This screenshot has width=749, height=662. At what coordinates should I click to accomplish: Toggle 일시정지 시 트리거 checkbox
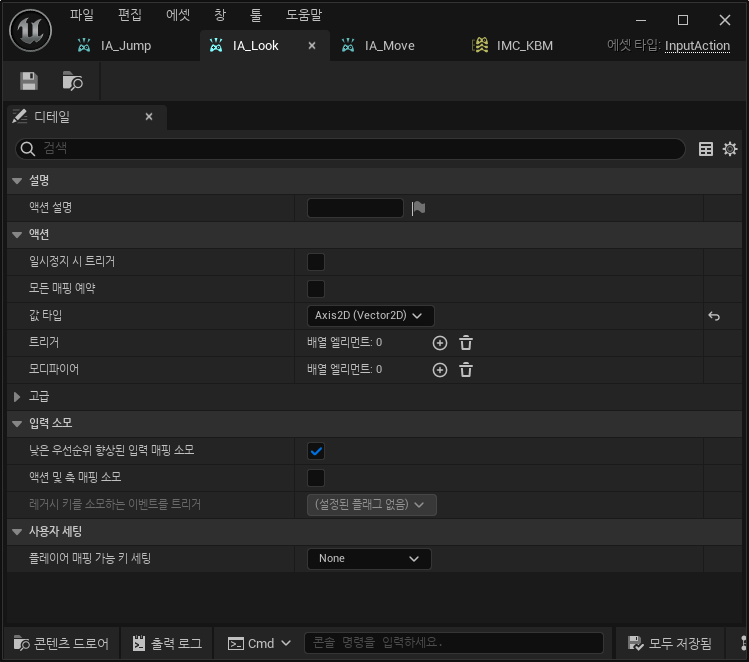click(316, 262)
